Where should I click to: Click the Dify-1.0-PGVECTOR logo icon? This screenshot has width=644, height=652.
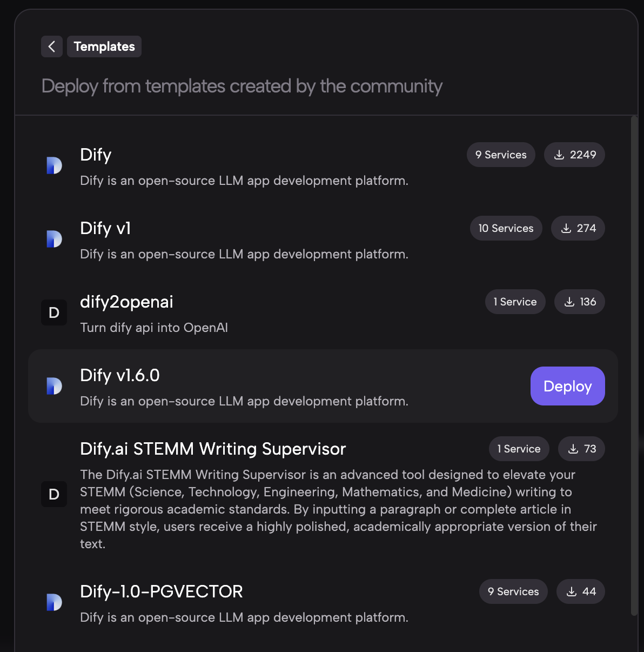54,602
